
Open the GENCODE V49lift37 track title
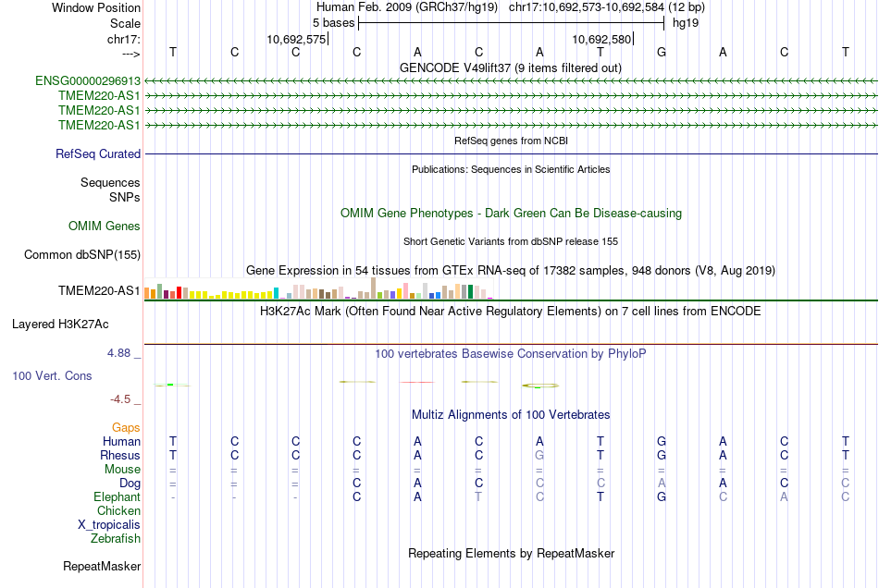pyautogui.click(x=511, y=67)
